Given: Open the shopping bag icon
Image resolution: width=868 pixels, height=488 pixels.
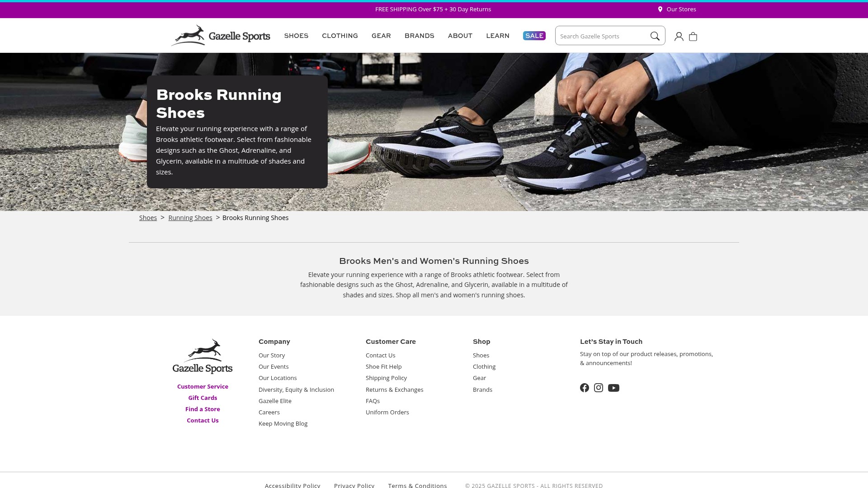Looking at the screenshot, I should [x=693, y=37].
